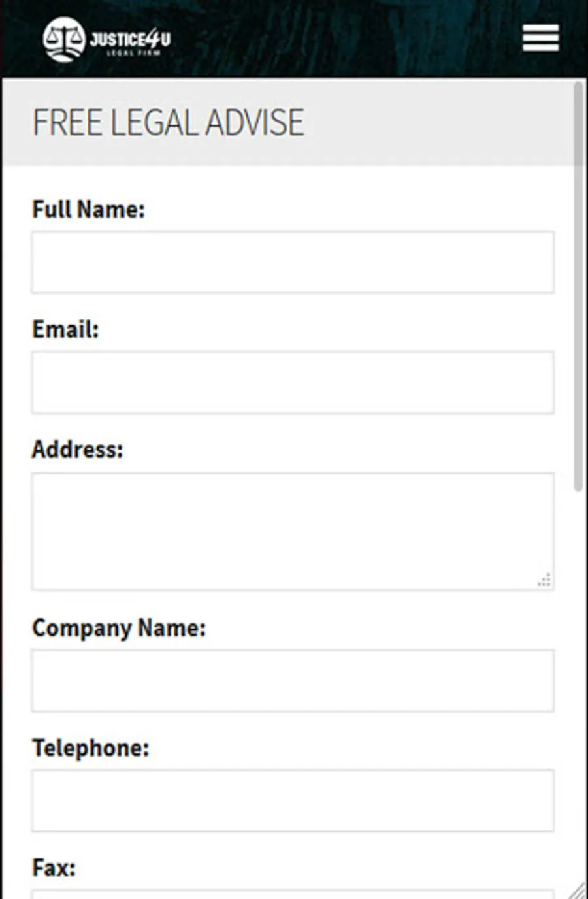Click the scales of justice logo icon

pyautogui.click(x=64, y=39)
